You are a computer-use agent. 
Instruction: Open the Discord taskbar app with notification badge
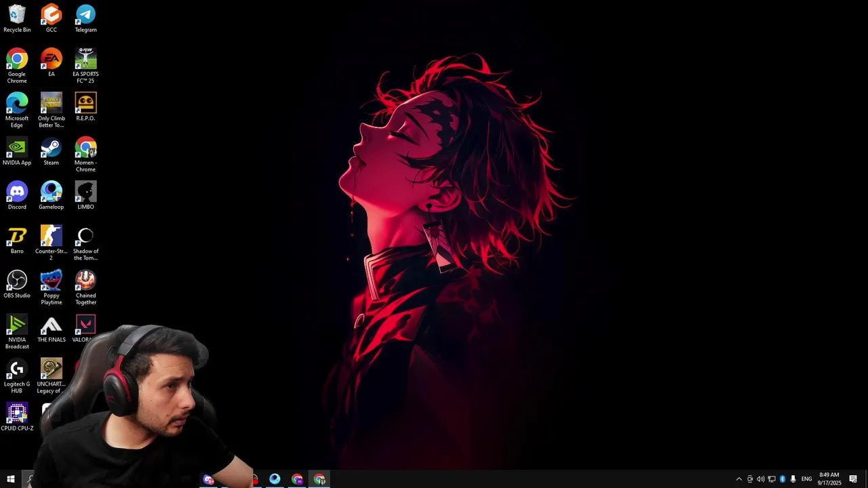tap(208, 479)
